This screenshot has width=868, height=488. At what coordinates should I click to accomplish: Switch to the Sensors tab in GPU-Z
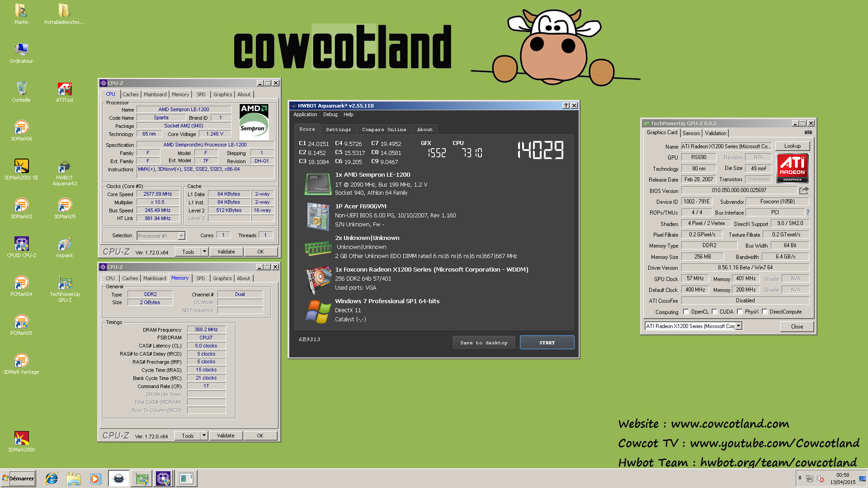point(691,133)
